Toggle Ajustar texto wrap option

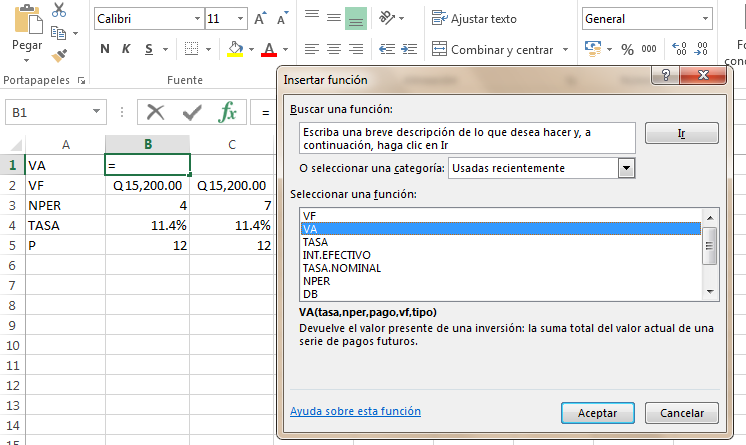[x=474, y=19]
